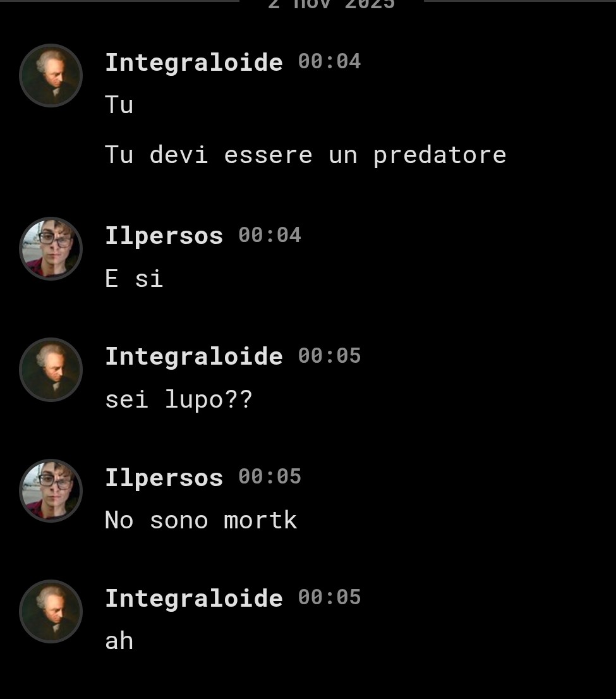Tap Integraloide's avatar beside "sei lupo??"
The height and width of the screenshot is (699, 616).
click(x=51, y=370)
